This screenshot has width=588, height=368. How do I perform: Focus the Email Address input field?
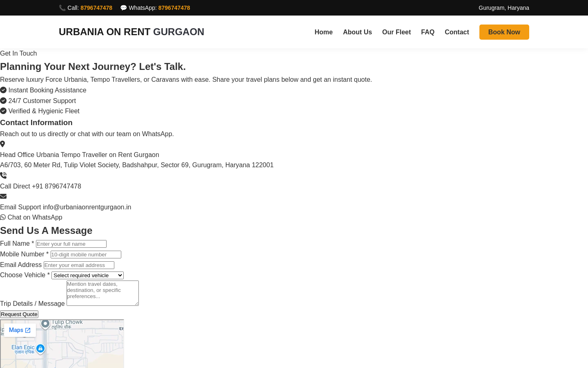79,265
